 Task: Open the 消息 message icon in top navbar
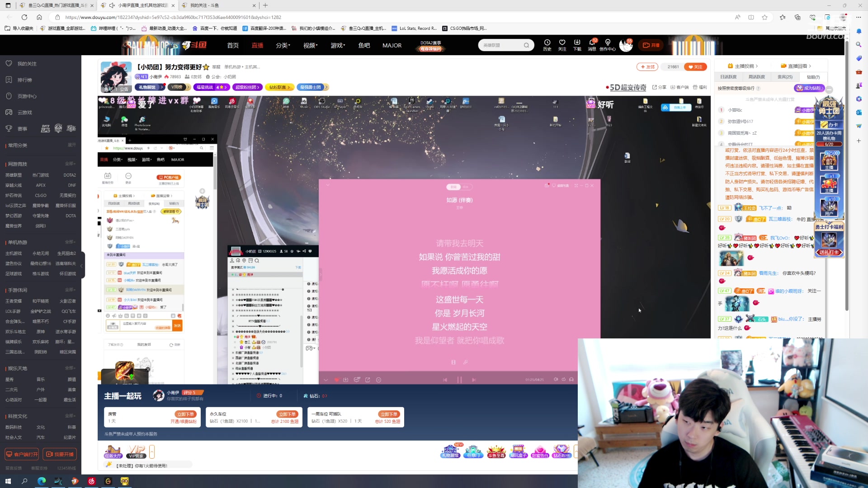[592, 45]
